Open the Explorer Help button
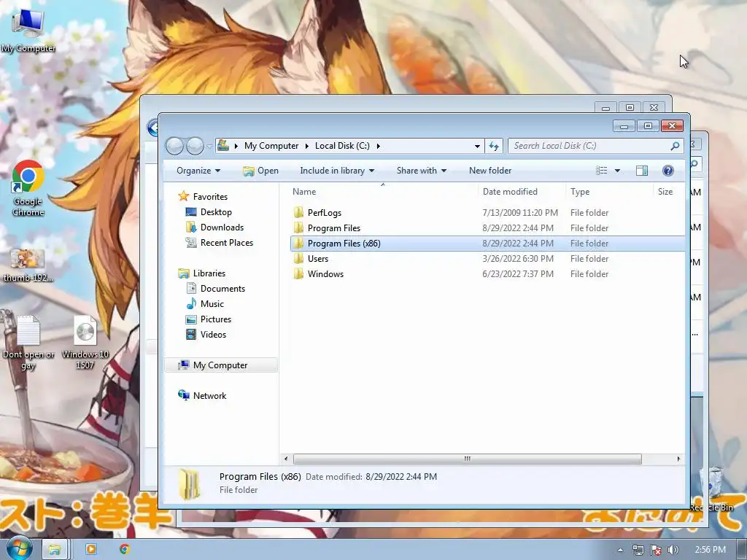 click(668, 171)
